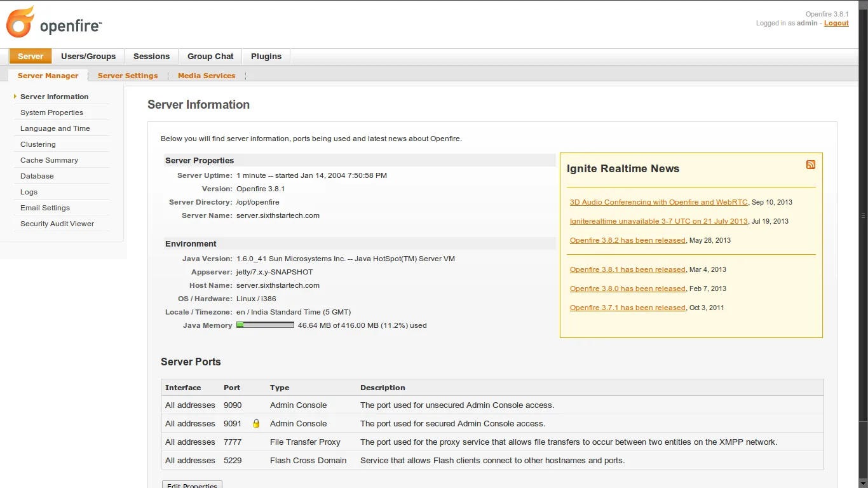The width and height of the screenshot is (868, 488).
Task: Open the 3D Audio Conferencing news link
Action: tap(659, 202)
